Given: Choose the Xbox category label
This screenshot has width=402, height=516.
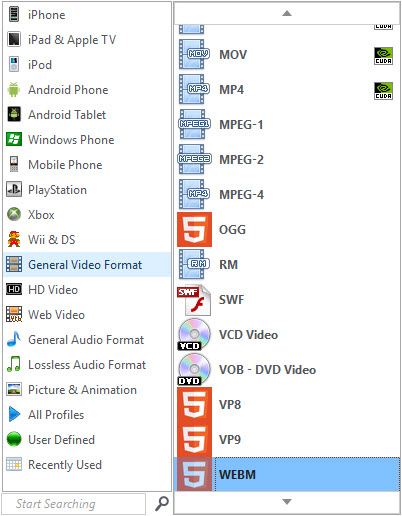Looking at the screenshot, I should coord(41,215).
